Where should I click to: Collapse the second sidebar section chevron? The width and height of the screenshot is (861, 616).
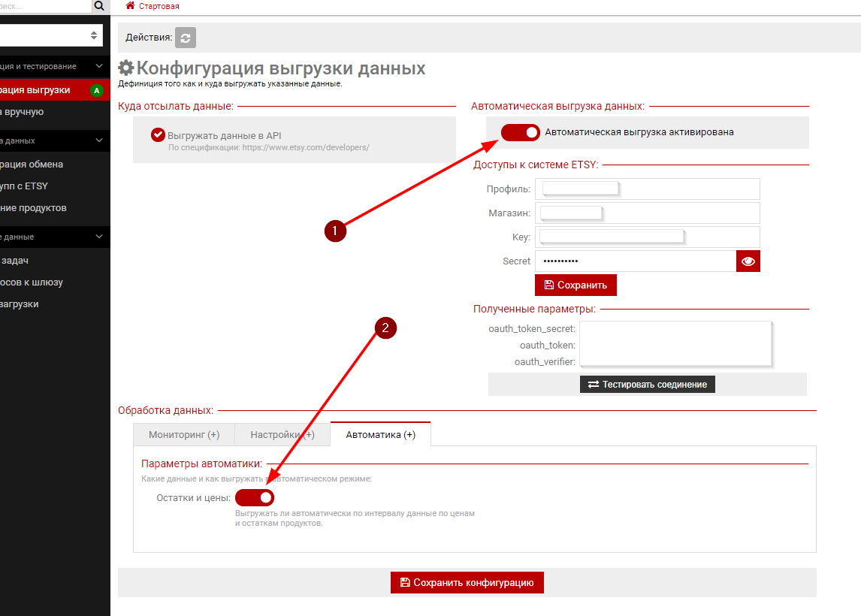click(99, 140)
